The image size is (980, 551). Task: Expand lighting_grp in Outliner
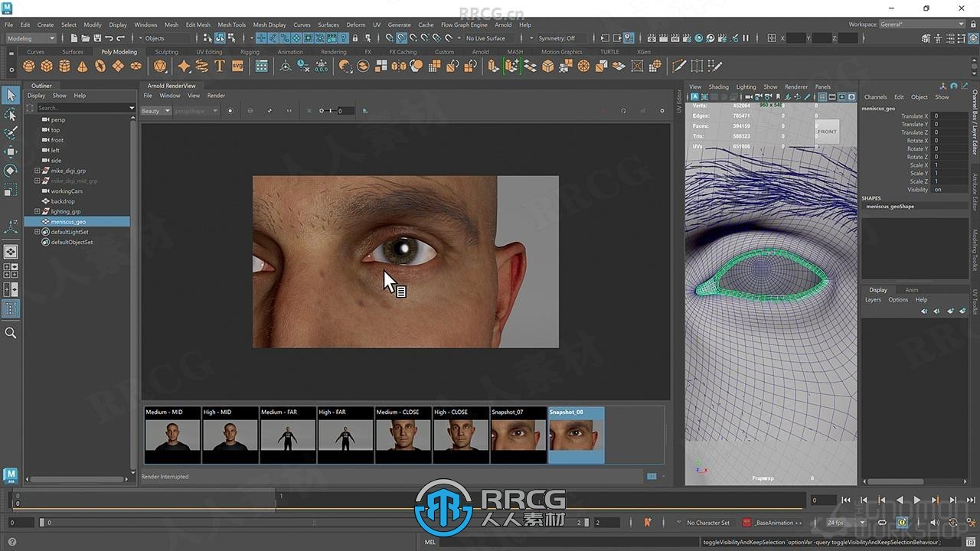tap(37, 211)
